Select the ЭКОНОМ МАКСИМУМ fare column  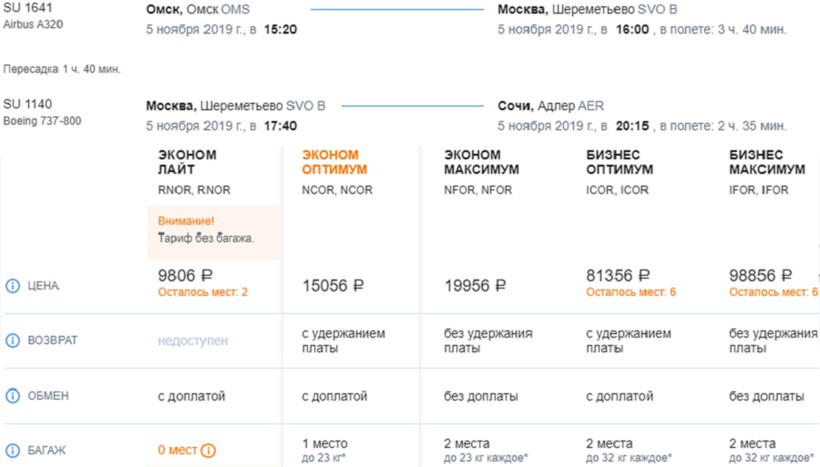pyautogui.click(x=482, y=162)
